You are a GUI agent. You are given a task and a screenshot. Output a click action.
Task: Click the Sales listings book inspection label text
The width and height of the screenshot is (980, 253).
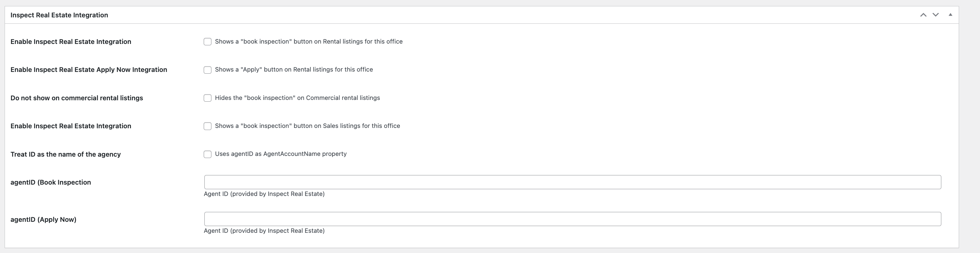307,126
